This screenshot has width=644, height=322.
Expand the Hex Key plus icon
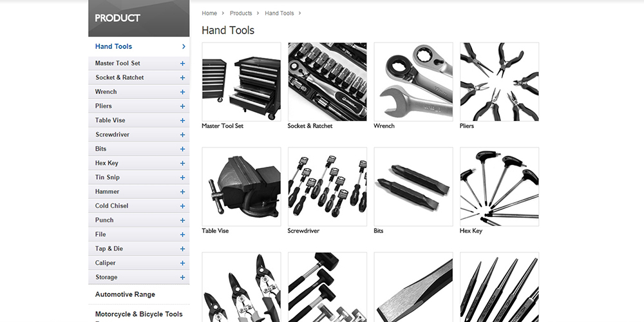[x=182, y=164]
